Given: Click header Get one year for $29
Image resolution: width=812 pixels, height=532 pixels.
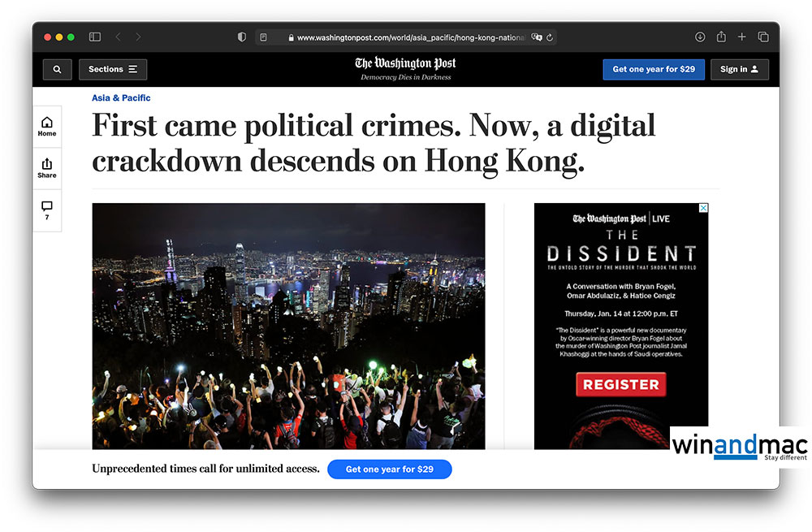Looking at the screenshot, I should 654,69.
